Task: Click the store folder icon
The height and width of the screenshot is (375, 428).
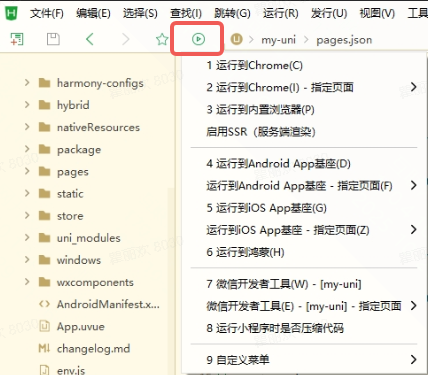Action: (x=44, y=216)
